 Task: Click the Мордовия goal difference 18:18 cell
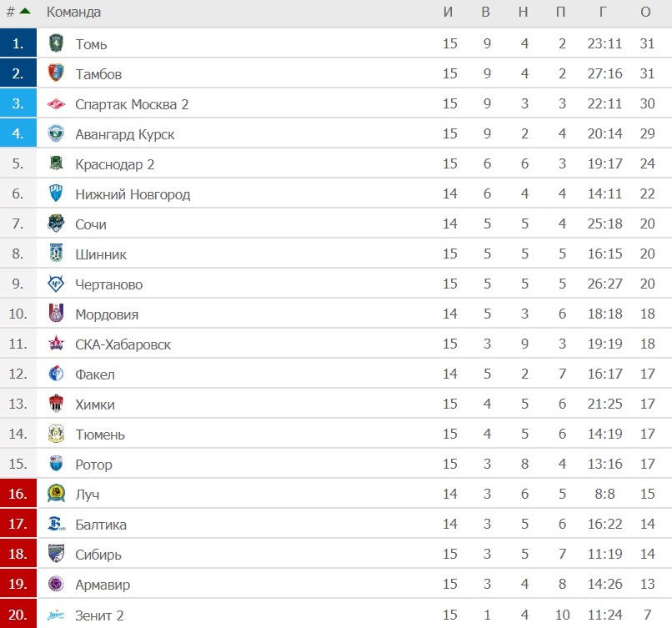[604, 314]
